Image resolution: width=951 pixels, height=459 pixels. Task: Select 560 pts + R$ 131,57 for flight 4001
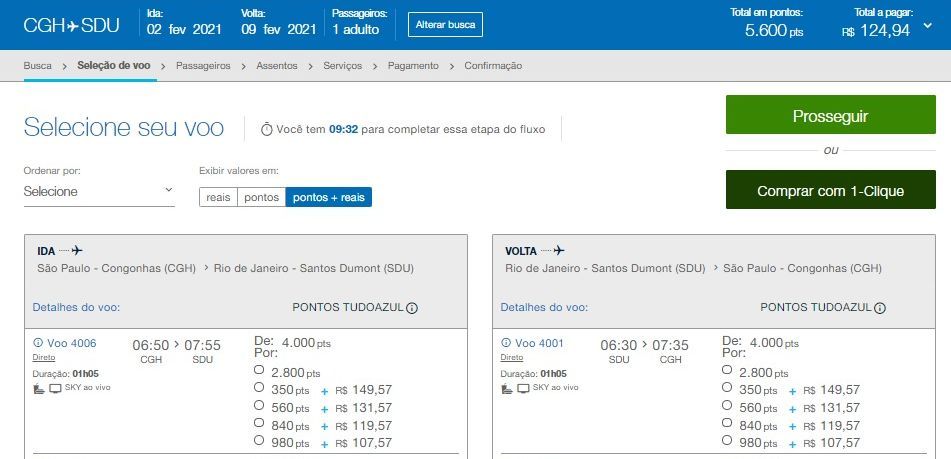pyautogui.click(x=727, y=404)
